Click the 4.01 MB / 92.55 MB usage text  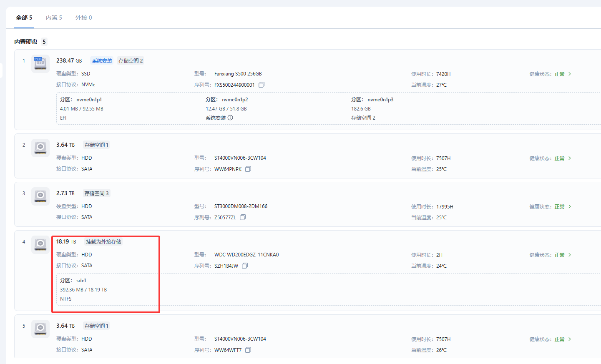tap(82, 109)
